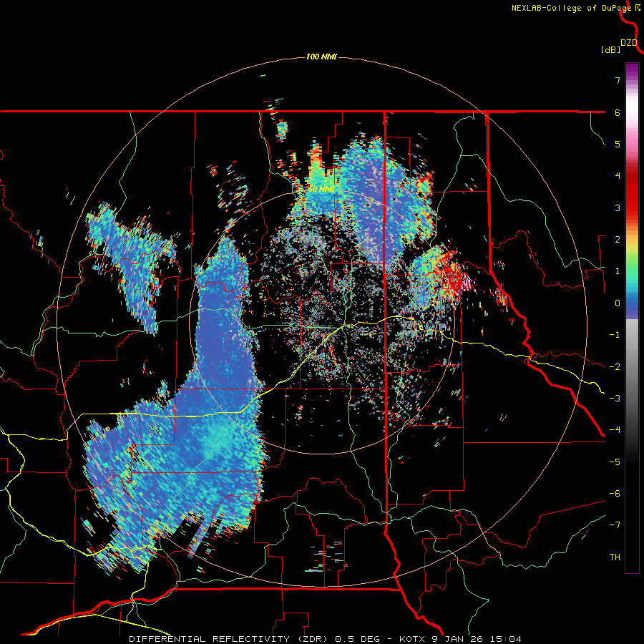644x644 pixels.
Task: Click the 7 value on the dB scale
Action: (x=618, y=80)
